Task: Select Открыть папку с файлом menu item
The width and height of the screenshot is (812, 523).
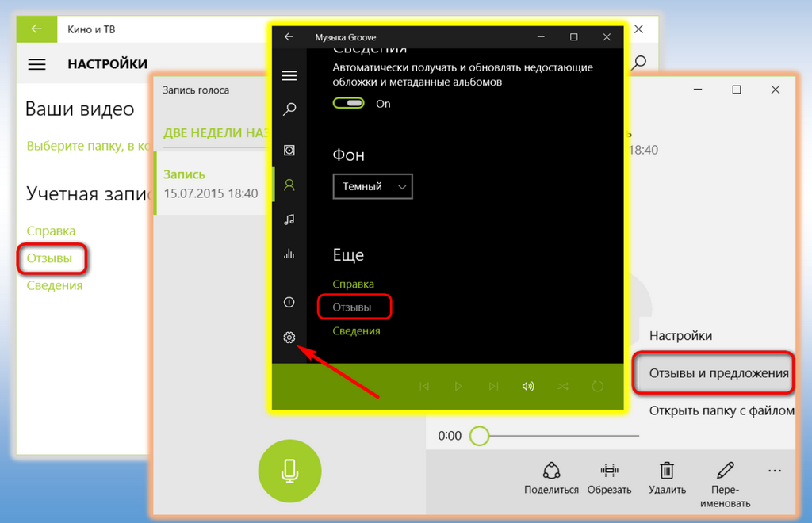Action: [722, 410]
